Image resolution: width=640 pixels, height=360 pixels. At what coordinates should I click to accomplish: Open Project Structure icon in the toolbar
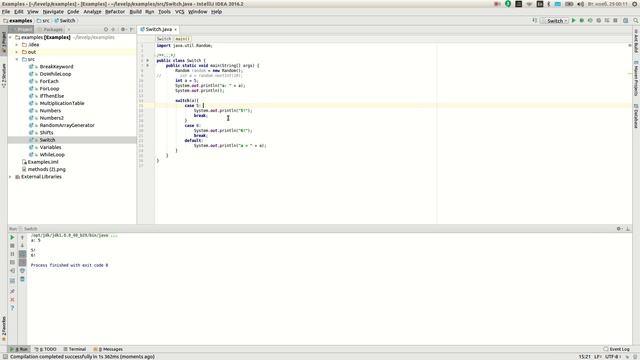625,20
